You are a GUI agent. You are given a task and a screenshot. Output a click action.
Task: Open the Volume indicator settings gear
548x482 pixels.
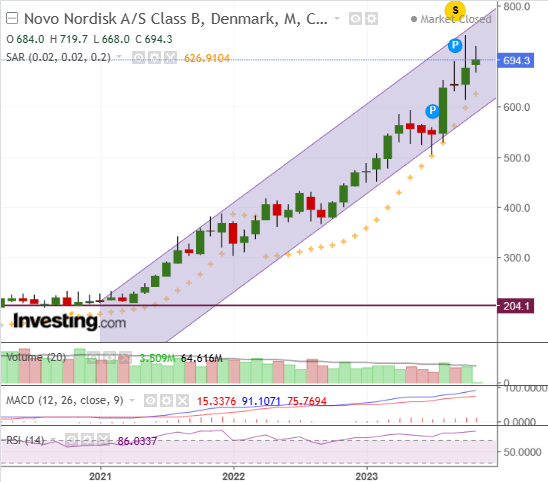109,358
